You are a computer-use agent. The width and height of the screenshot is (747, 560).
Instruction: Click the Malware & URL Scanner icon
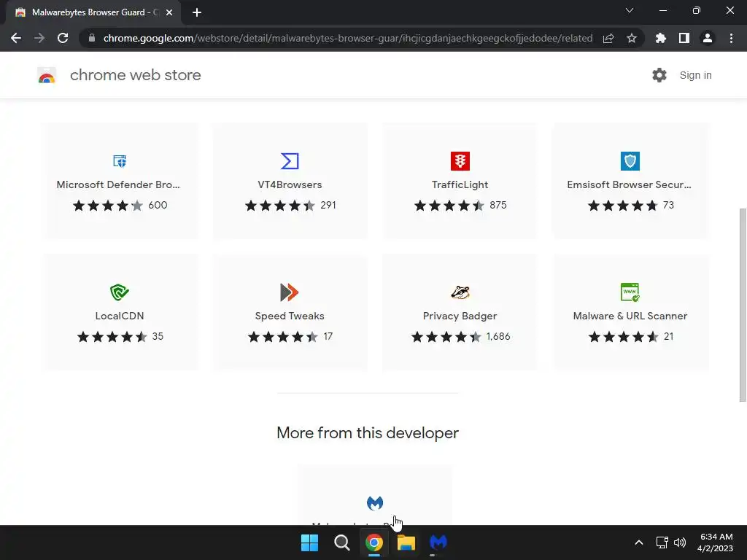click(630, 292)
